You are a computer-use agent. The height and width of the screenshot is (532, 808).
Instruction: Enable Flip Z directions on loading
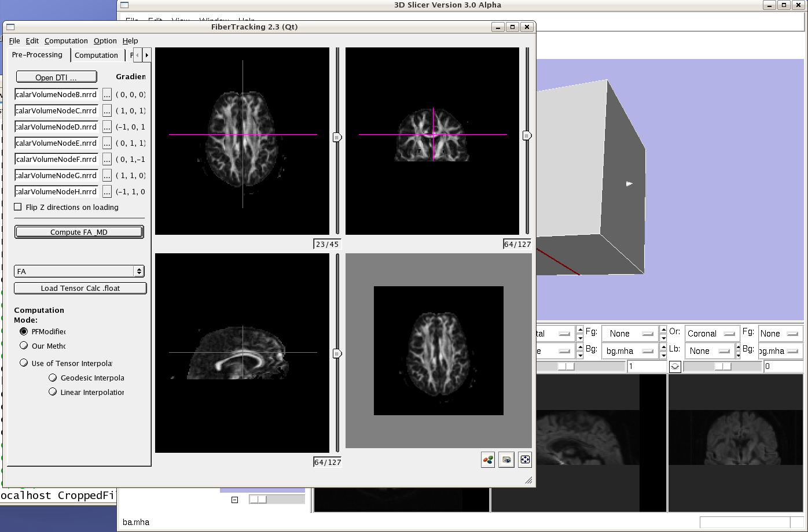[x=18, y=207]
